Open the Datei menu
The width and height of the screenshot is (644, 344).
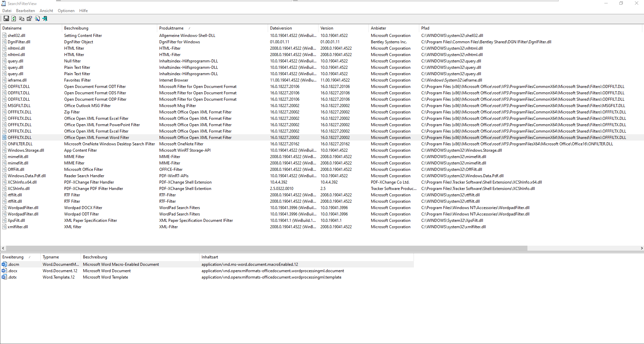[x=7, y=11]
